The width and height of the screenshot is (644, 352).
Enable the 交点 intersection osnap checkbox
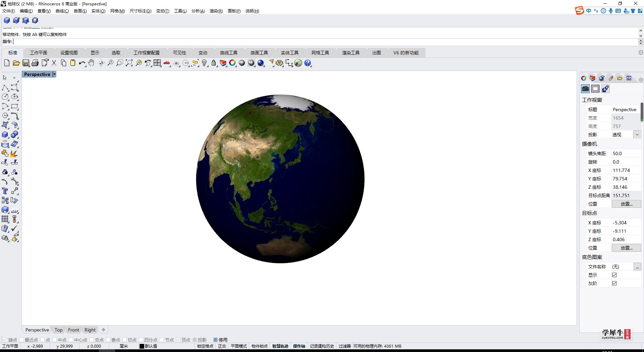[x=92, y=340]
